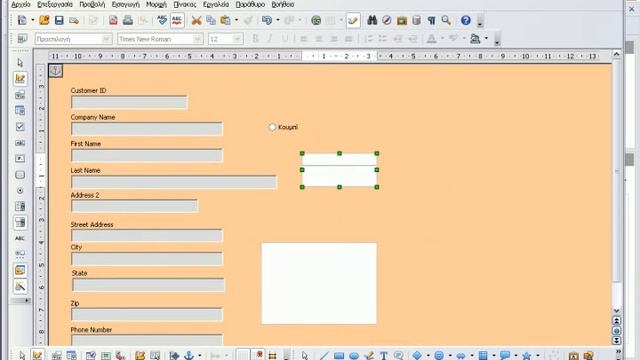Open the Change Anchor dropdown in bottom toolbar
The height and width of the screenshot is (360, 640).
click(x=200, y=356)
